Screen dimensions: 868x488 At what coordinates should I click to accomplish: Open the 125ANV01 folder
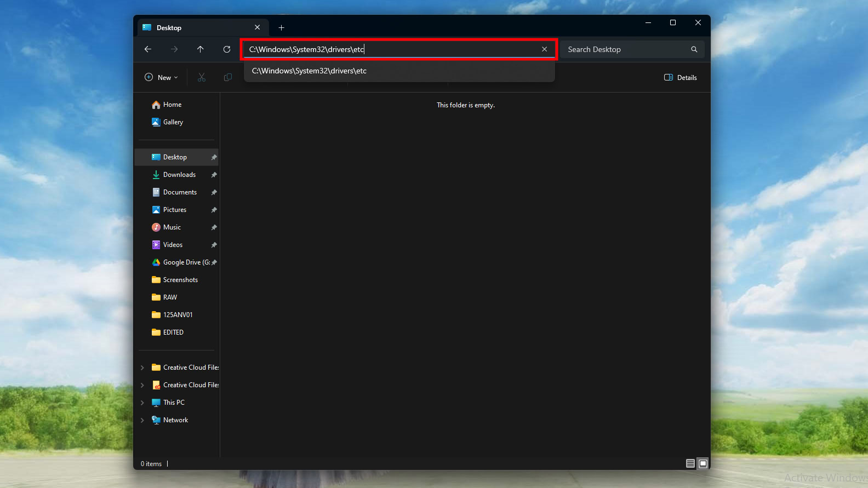[178, 315]
